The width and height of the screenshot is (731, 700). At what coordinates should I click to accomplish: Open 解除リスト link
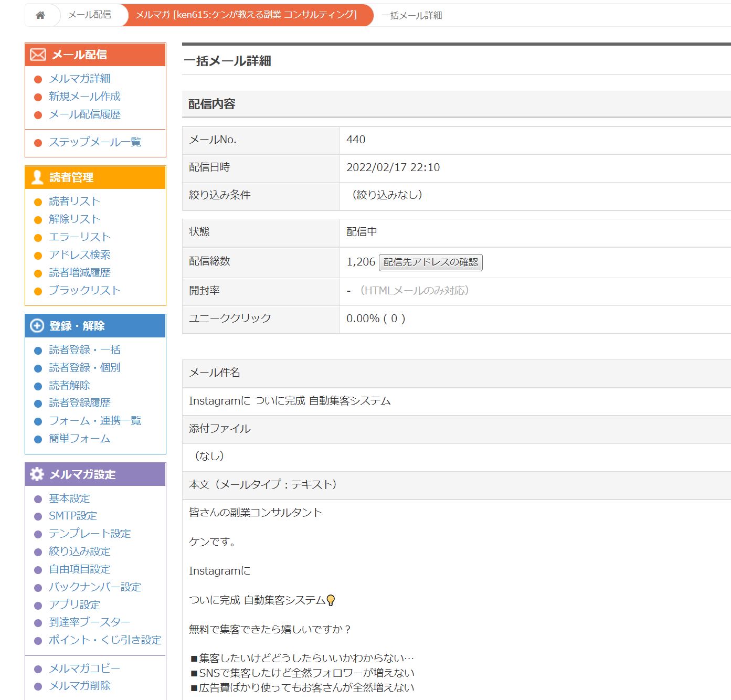pyautogui.click(x=75, y=219)
